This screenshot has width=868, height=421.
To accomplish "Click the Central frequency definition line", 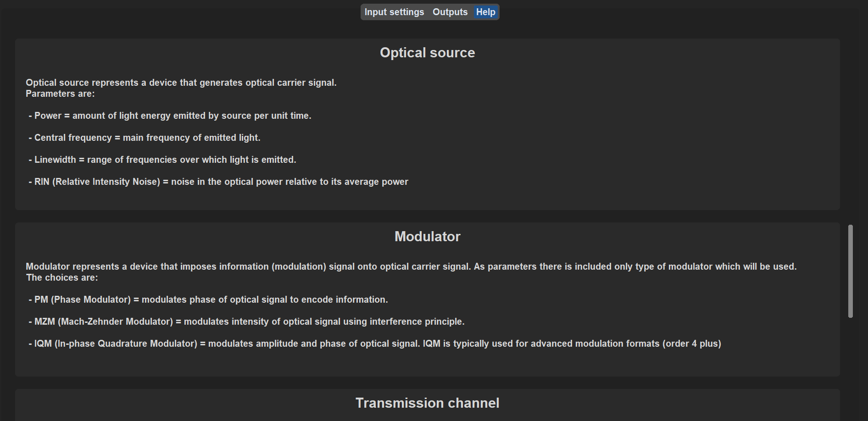I will (145, 138).
